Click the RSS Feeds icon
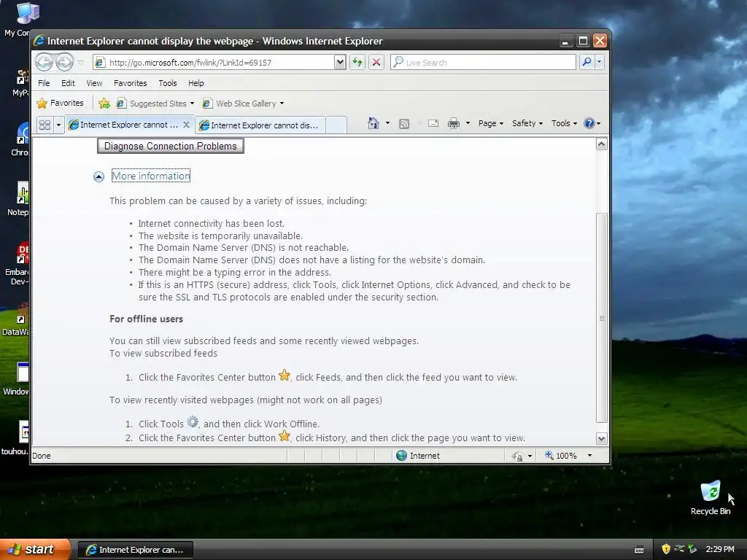Screen dimensions: 747x560 click(x=404, y=124)
